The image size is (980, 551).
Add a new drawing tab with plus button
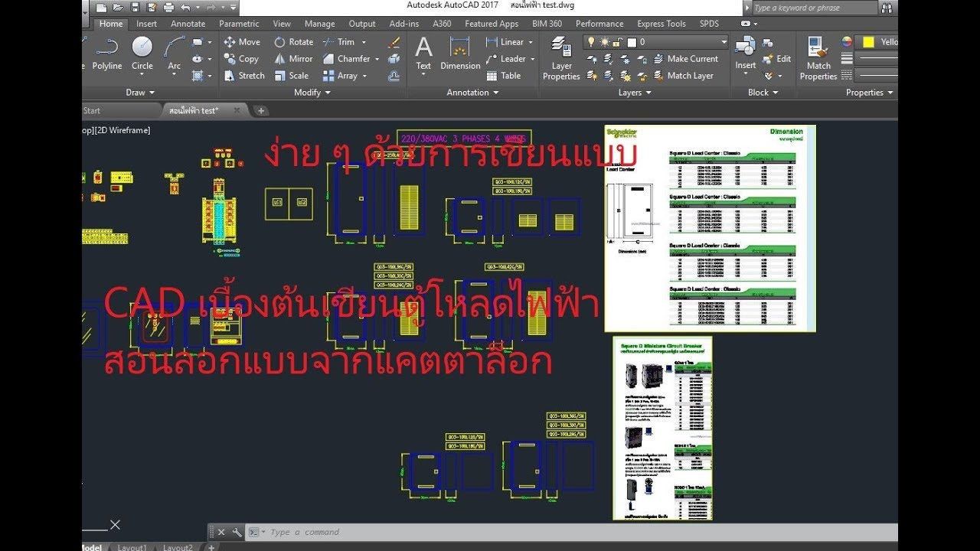[x=261, y=111]
